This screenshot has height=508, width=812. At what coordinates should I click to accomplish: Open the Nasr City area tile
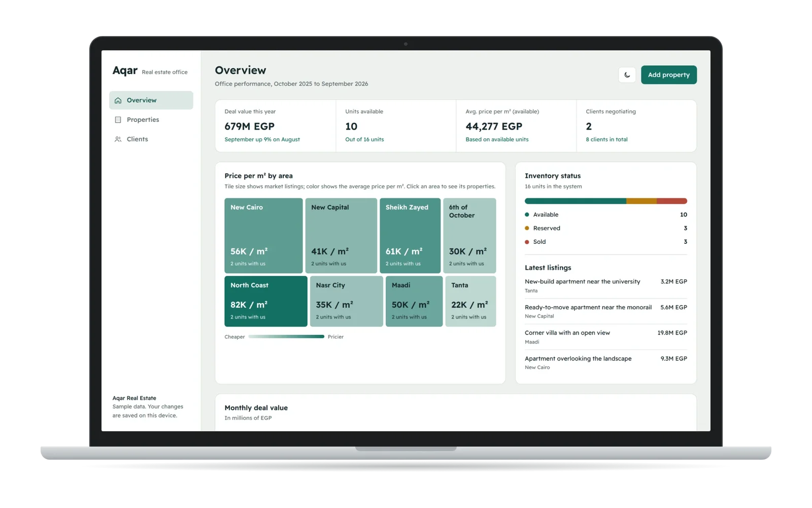347,301
